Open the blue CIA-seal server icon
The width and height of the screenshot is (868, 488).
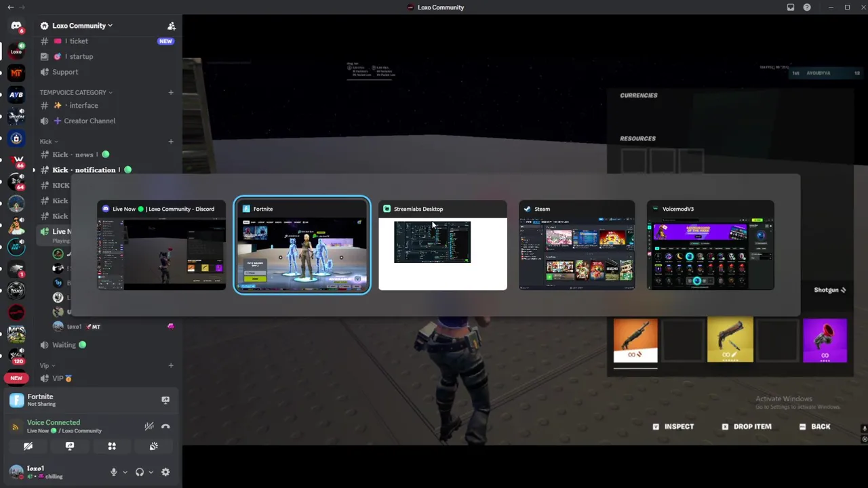coord(16,138)
